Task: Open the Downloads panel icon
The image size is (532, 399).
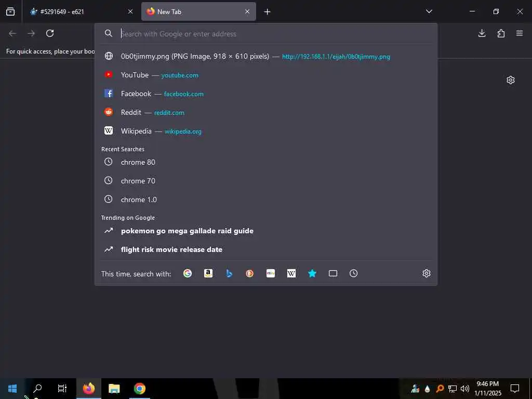Action: coord(482,33)
